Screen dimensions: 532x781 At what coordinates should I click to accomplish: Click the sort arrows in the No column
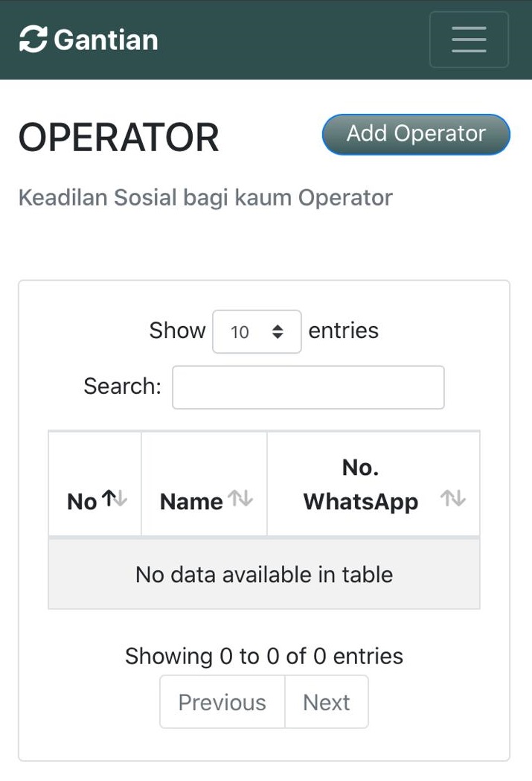(114, 500)
